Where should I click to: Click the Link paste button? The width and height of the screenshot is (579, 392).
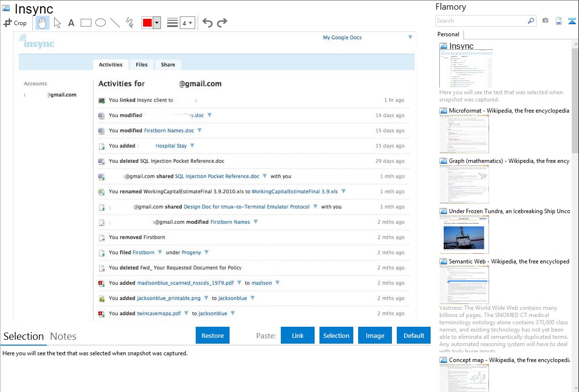coord(298,335)
